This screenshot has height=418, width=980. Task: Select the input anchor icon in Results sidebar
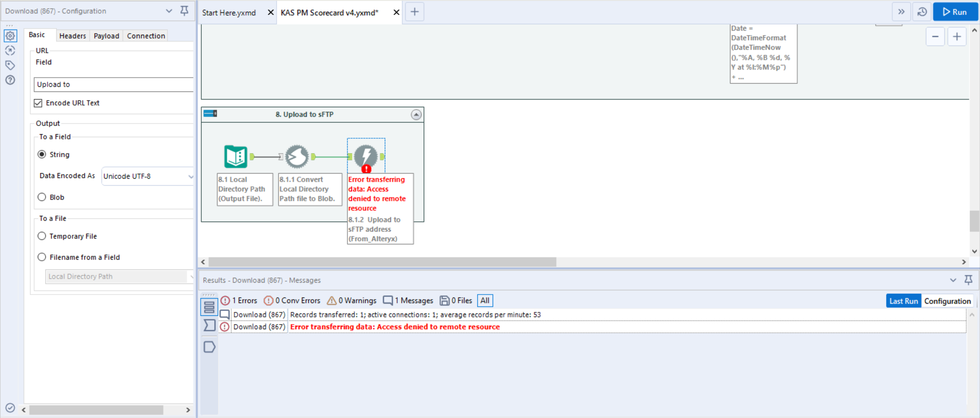[209, 326]
